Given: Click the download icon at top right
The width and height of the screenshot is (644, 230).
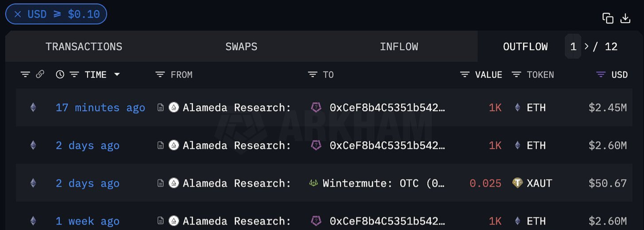Looking at the screenshot, I should coord(625,18).
